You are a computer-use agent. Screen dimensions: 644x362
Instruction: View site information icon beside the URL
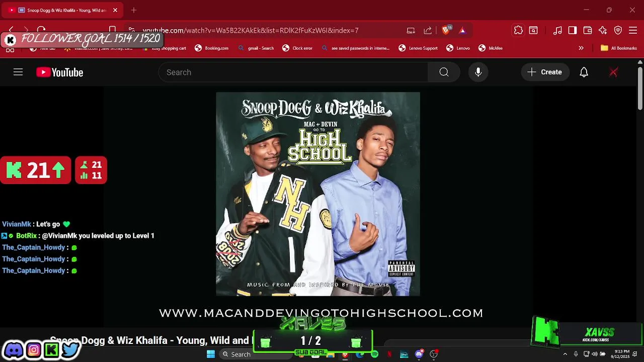click(x=131, y=30)
